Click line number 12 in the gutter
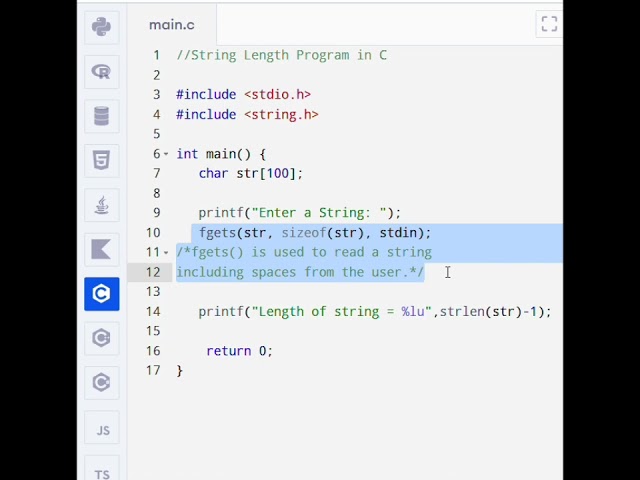Image resolution: width=640 pixels, height=480 pixels. (x=153, y=272)
